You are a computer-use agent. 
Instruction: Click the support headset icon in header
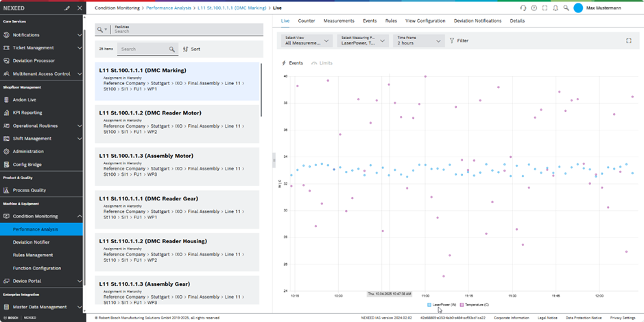523,8
